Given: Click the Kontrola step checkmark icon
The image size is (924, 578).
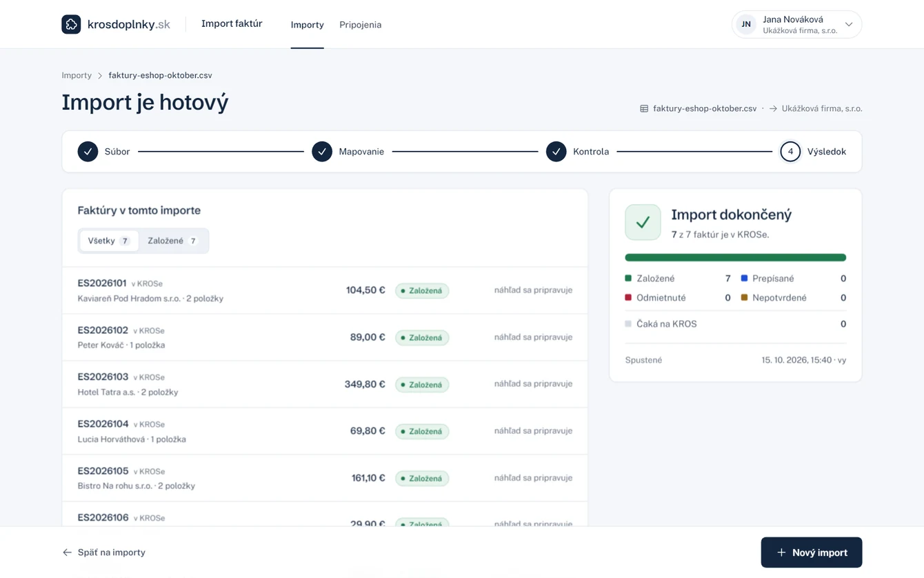Looking at the screenshot, I should 556,152.
